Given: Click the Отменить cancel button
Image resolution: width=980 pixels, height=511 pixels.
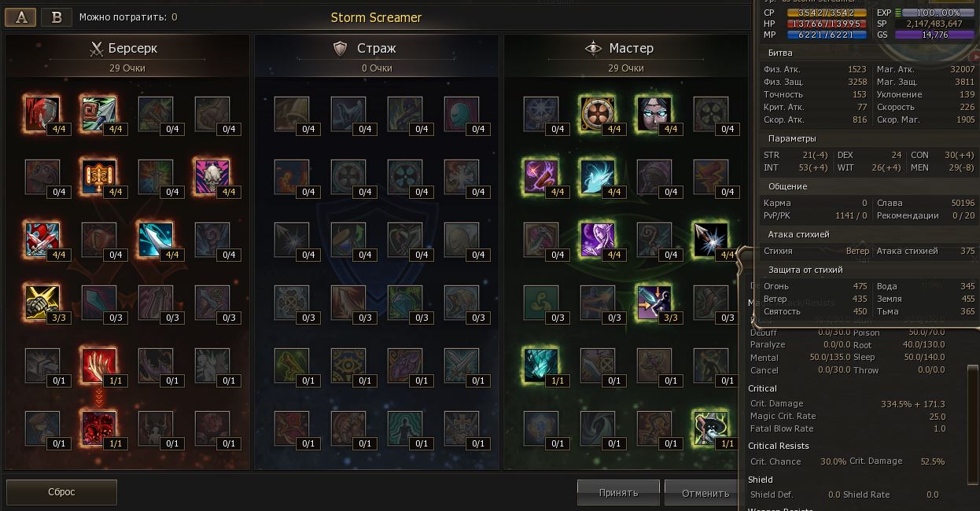Looking at the screenshot, I should pos(706,493).
